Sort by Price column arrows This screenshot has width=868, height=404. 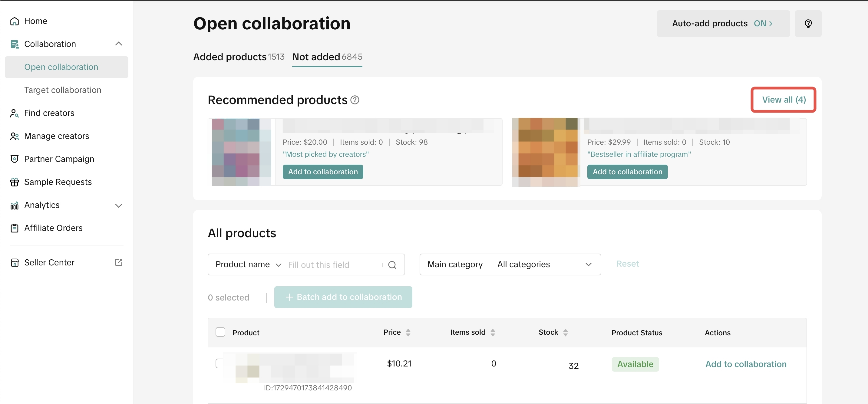408,333
